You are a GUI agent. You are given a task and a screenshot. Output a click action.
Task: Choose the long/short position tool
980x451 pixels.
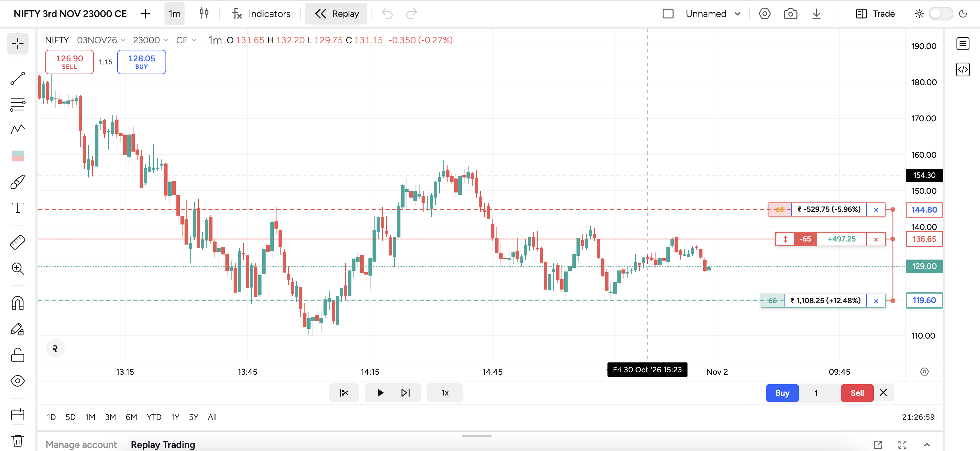(17, 156)
